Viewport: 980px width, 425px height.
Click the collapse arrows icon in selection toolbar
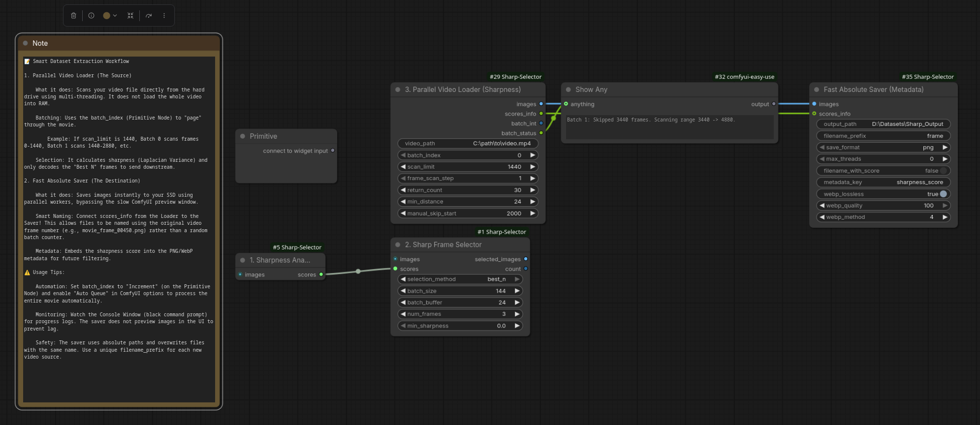(130, 16)
